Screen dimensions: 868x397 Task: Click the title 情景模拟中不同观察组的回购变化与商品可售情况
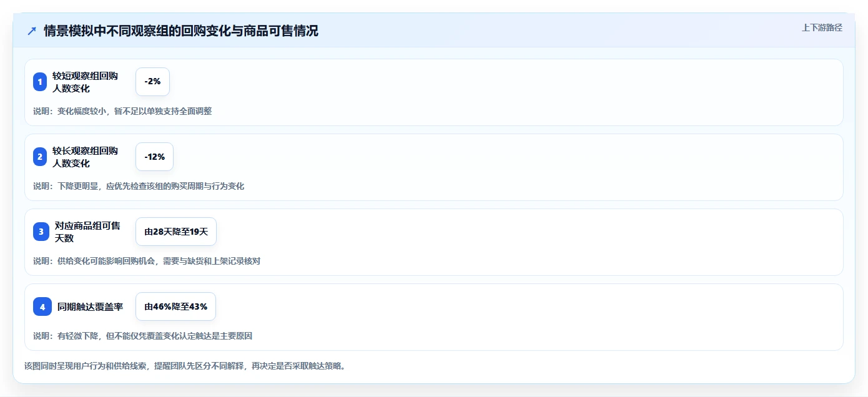click(181, 31)
